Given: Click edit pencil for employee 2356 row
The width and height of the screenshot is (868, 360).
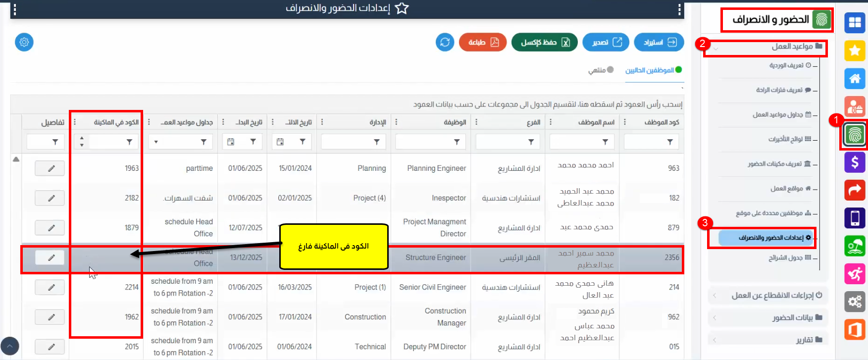Looking at the screenshot, I should 50,257.
